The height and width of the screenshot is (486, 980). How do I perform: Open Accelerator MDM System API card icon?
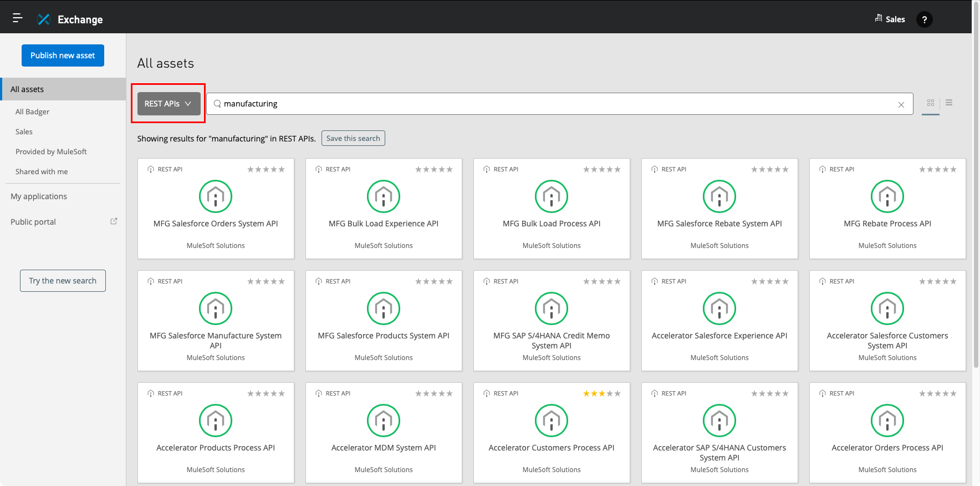[x=384, y=421]
